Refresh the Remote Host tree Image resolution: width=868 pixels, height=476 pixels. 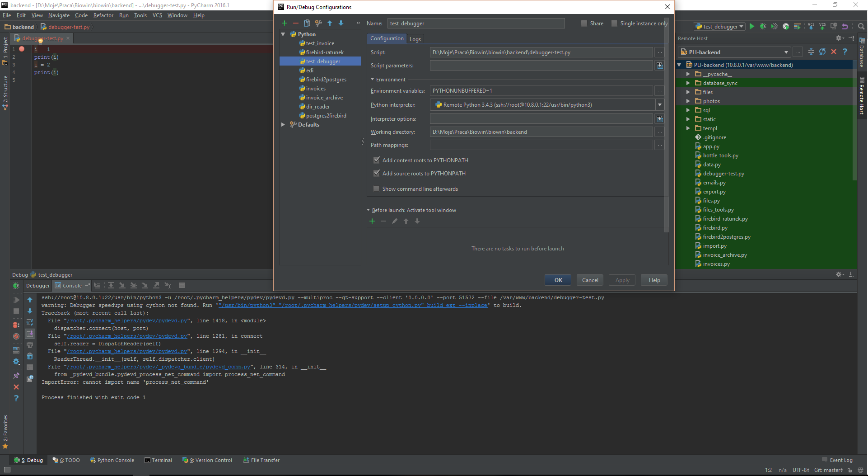point(822,52)
